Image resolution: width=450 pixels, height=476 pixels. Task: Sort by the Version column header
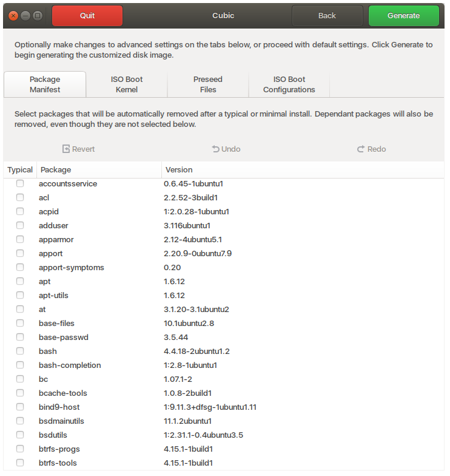coord(303,170)
